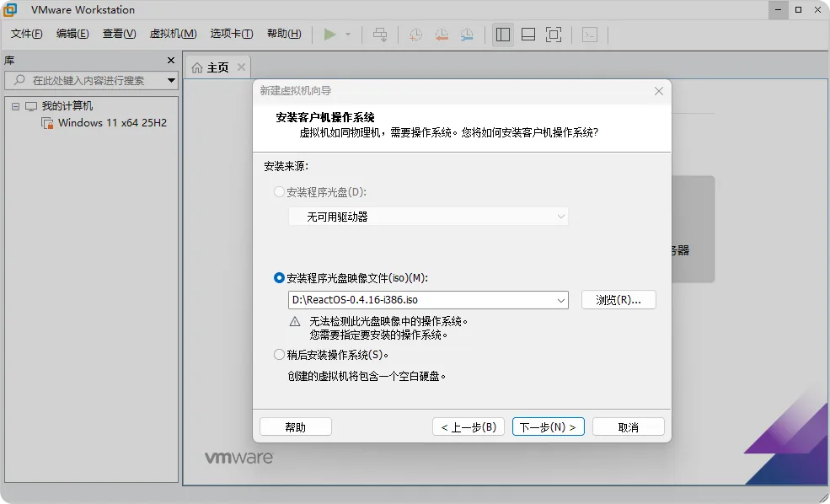
Task: Click the home icon on 主页 tab
Action: point(197,67)
